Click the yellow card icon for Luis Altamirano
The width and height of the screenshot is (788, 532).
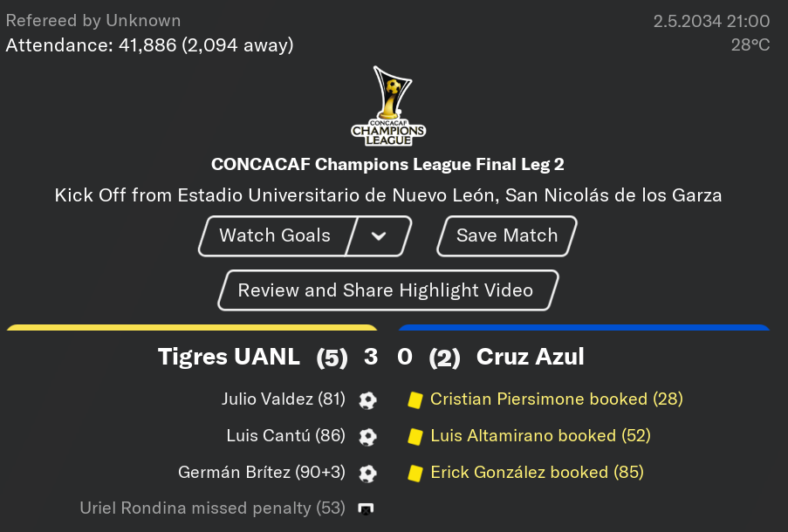pos(415,437)
